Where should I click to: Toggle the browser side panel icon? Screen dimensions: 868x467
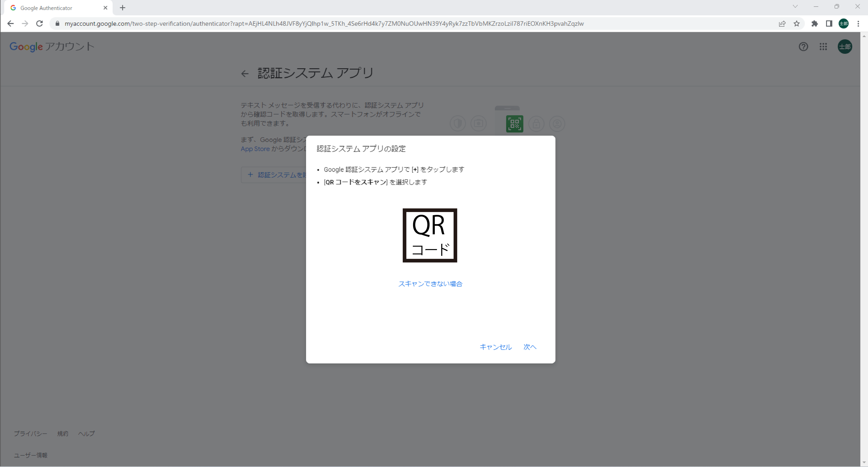point(829,24)
